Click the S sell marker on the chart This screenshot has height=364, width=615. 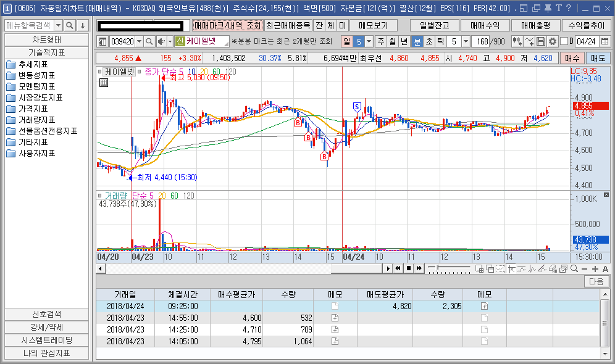click(357, 107)
